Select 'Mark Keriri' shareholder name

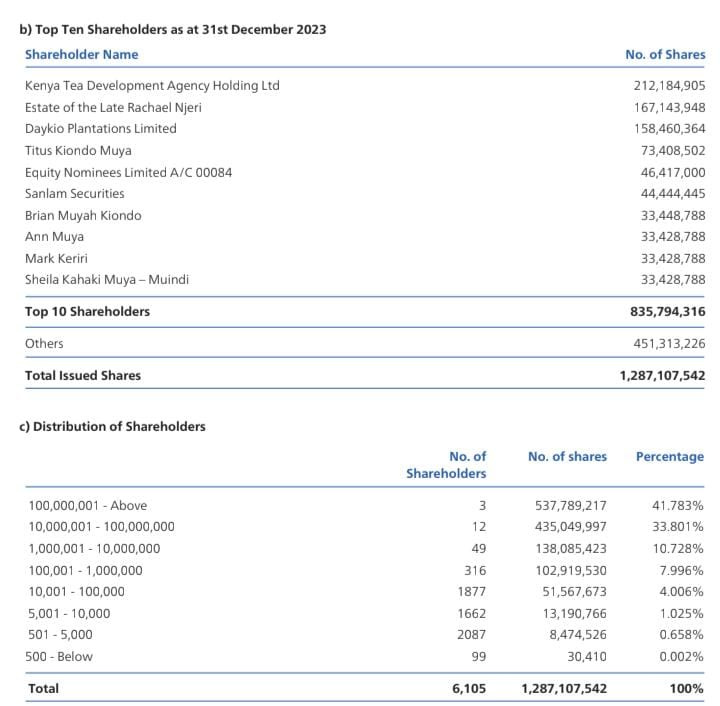pos(56,258)
